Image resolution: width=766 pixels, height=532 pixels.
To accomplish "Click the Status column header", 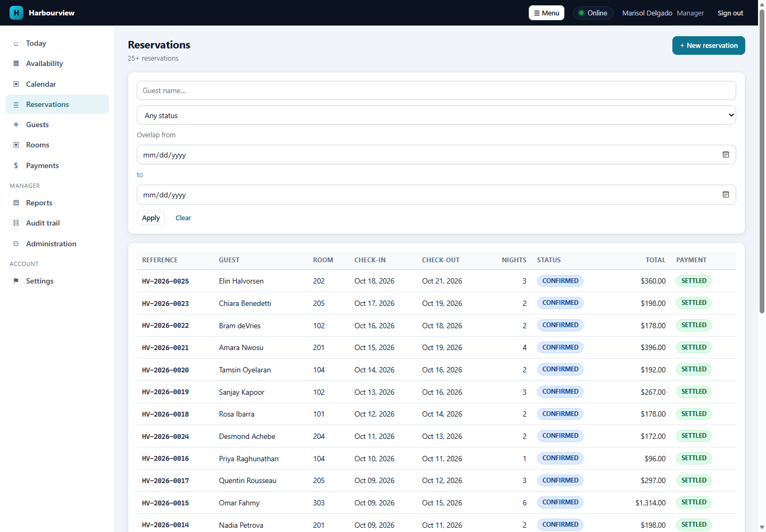I will coord(549,260).
